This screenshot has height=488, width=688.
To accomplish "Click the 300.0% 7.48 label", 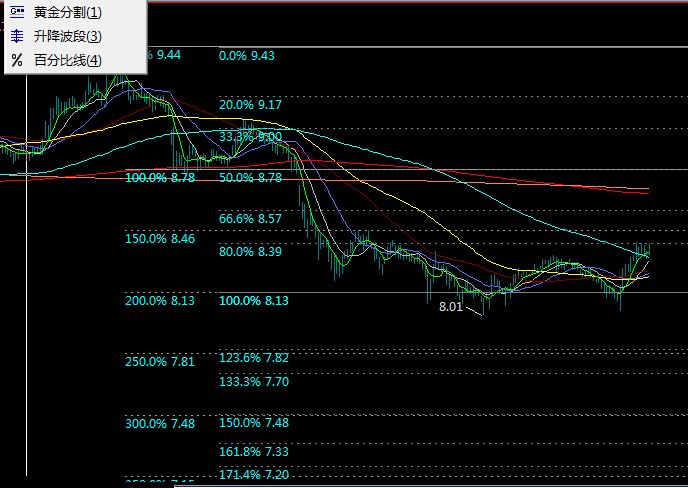I will point(160,423).
